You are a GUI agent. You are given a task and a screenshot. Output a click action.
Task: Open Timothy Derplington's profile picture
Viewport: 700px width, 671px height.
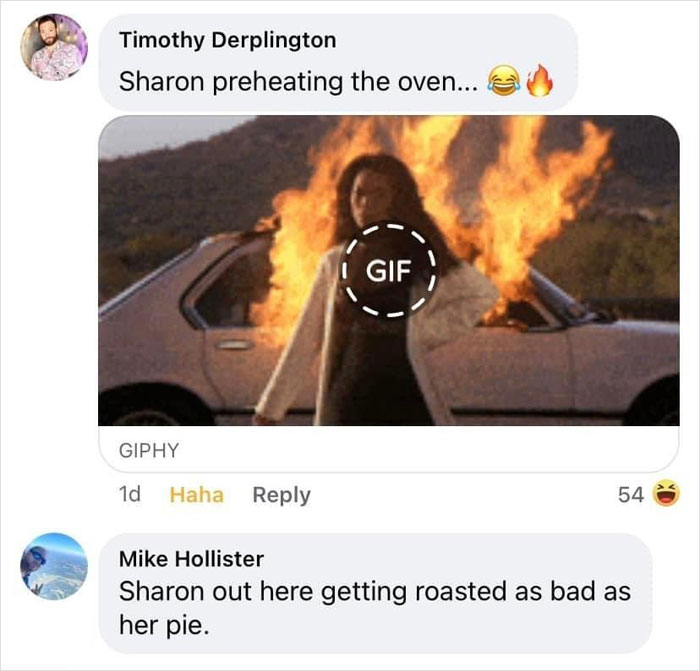point(54,47)
